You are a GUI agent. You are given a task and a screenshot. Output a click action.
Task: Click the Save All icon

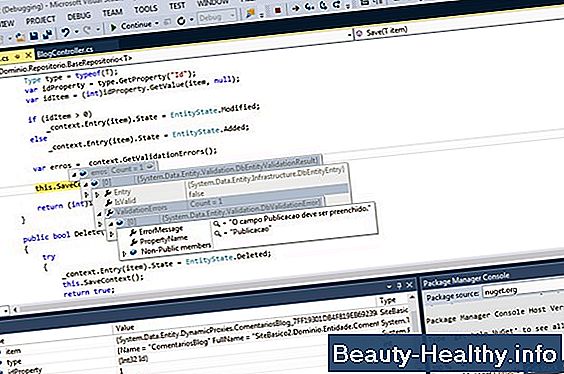(47, 35)
